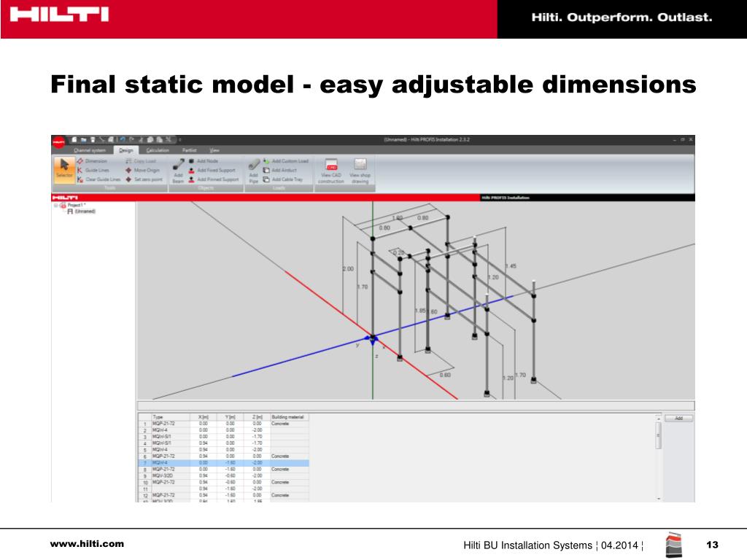Viewport: 747px width, 560px height.
Task: Select highlighted row 7 MQN-4
Action: [x=223, y=463]
